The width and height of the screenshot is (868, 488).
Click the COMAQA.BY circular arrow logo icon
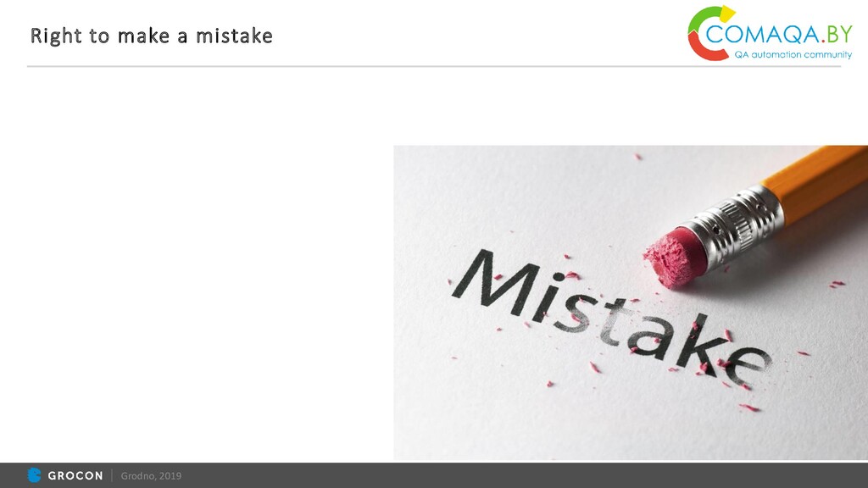pyautogui.click(x=709, y=33)
